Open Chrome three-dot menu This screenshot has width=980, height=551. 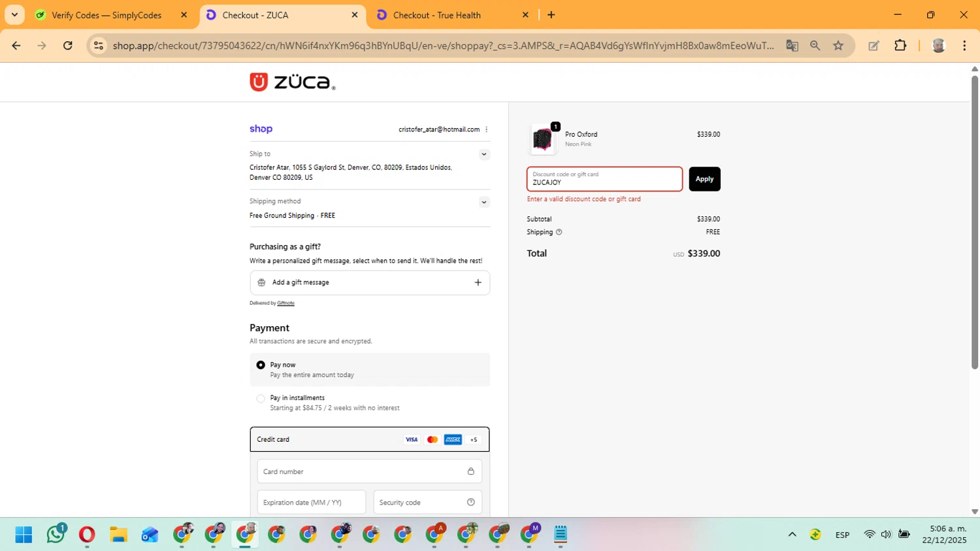click(964, 46)
